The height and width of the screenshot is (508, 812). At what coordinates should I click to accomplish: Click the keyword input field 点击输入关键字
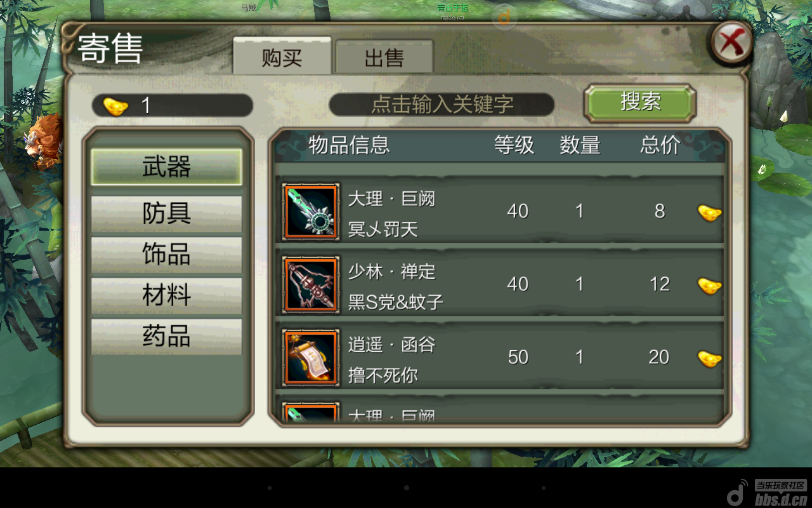click(x=442, y=105)
